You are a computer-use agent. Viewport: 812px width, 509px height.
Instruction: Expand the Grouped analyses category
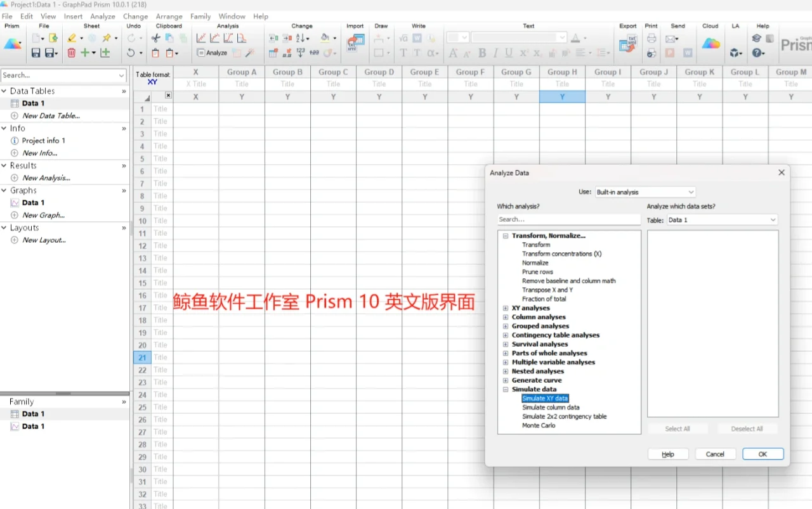click(506, 326)
